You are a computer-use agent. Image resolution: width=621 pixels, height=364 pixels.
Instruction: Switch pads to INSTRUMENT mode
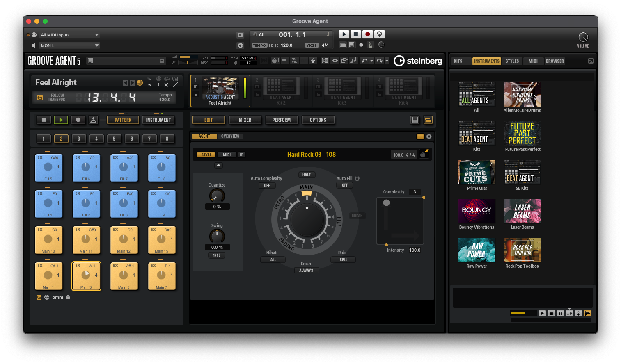pyautogui.click(x=158, y=120)
